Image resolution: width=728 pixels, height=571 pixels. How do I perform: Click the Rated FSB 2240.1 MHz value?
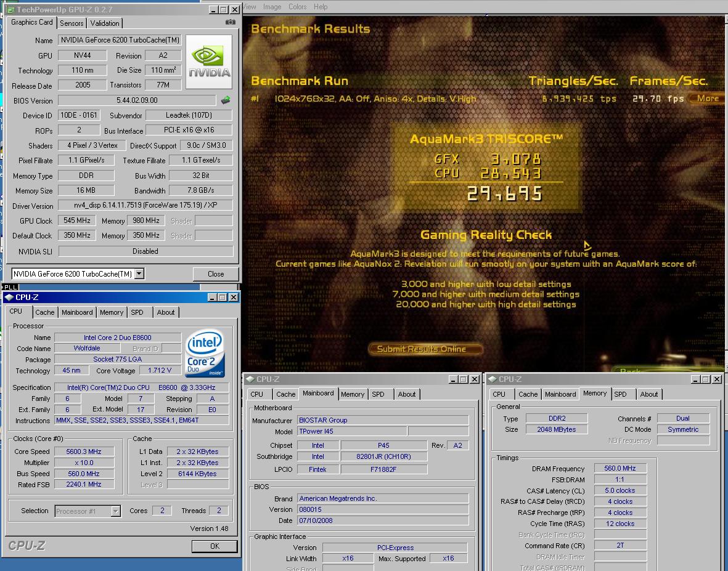(x=84, y=484)
